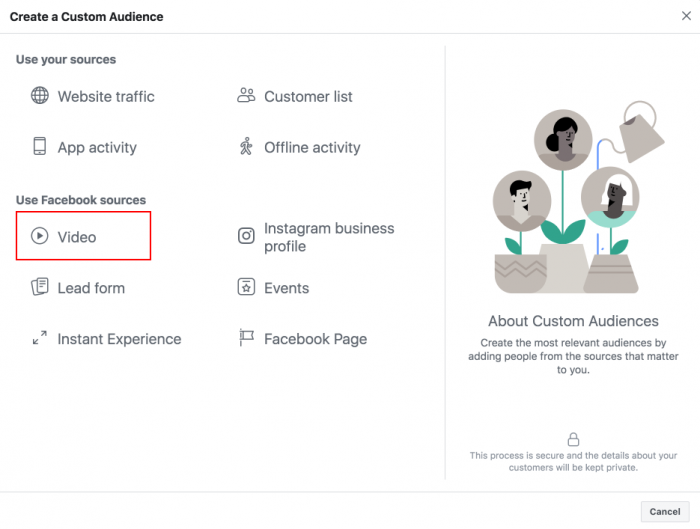Click the Instant Experience expand arrows icon
Screen dimensions: 700x529
[40, 337]
